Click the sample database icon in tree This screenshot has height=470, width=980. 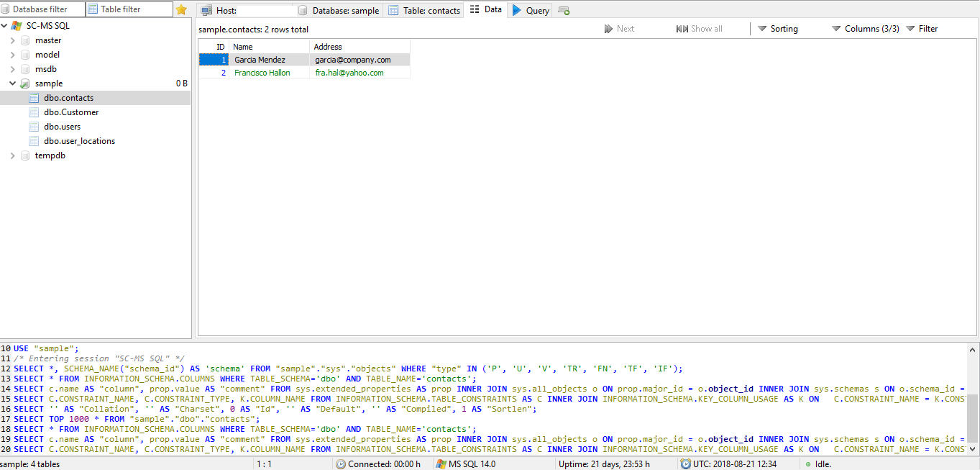pos(25,83)
